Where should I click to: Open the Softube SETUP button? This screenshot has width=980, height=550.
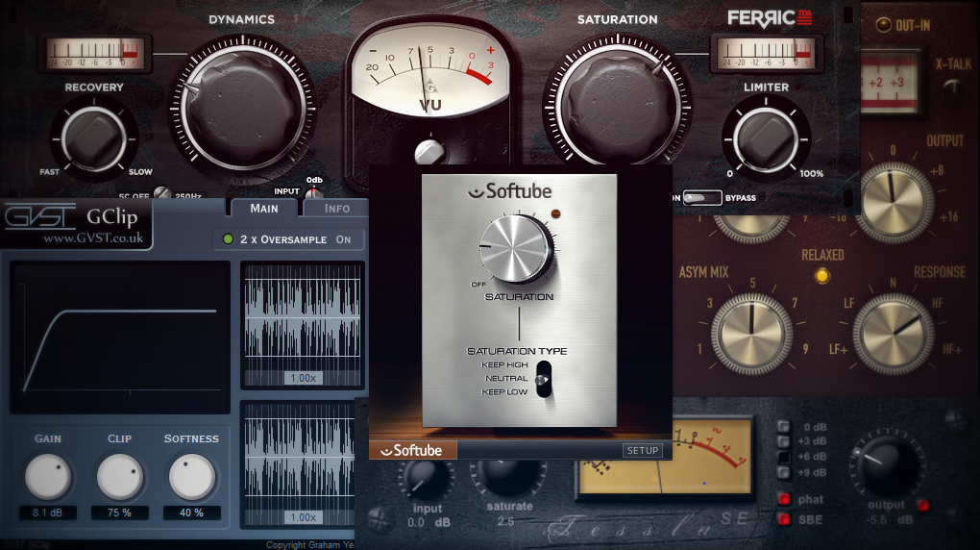tap(642, 451)
